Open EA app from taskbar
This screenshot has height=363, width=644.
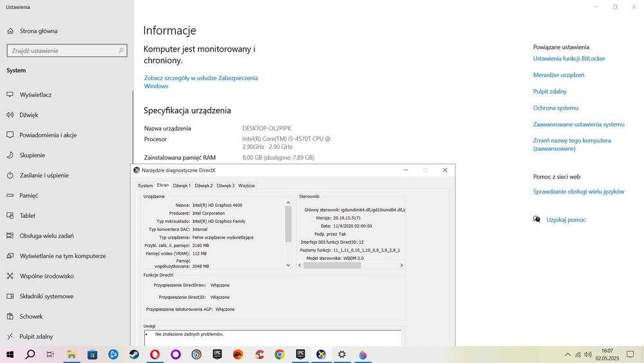tap(238, 355)
